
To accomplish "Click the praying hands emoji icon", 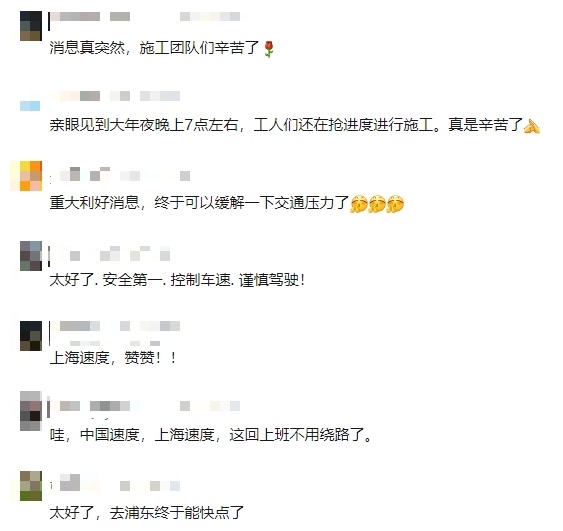I will (x=532, y=126).
